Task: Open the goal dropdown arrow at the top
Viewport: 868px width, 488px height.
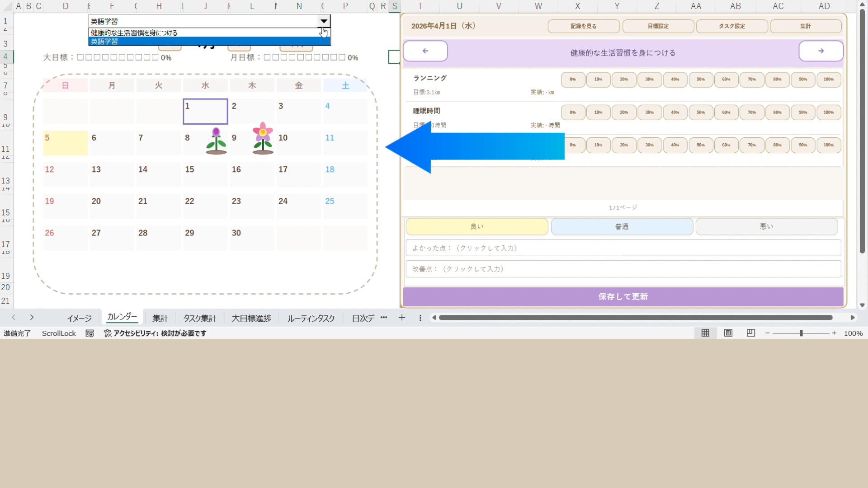Action: (x=324, y=21)
